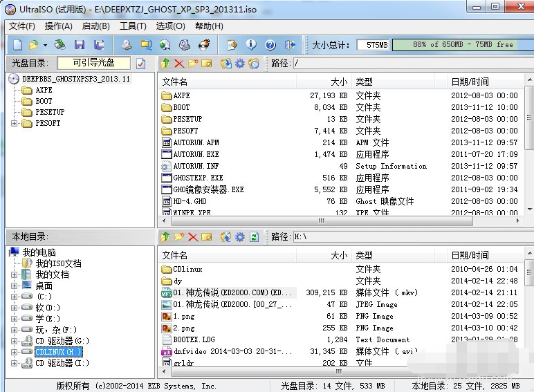The height and width of the screenshot is (392, 534).
Task: Click the Save floppy disk icon
Action: 80,45
